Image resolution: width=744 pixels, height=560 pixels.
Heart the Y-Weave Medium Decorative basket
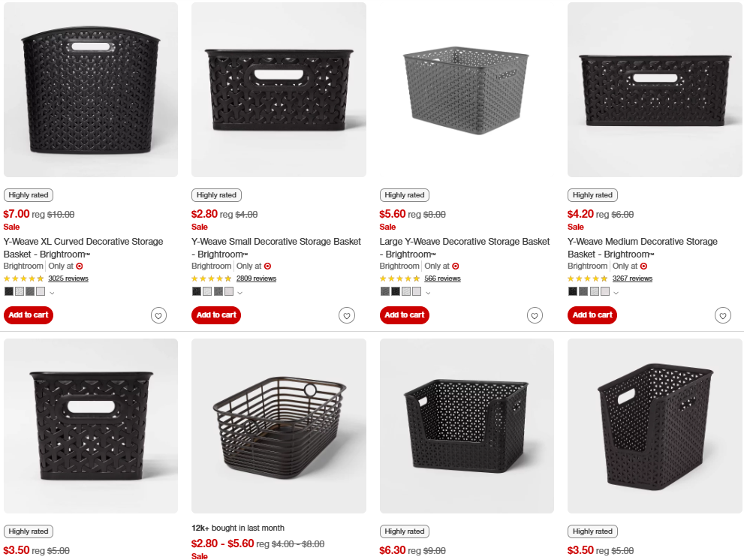(x=722, y=315)
